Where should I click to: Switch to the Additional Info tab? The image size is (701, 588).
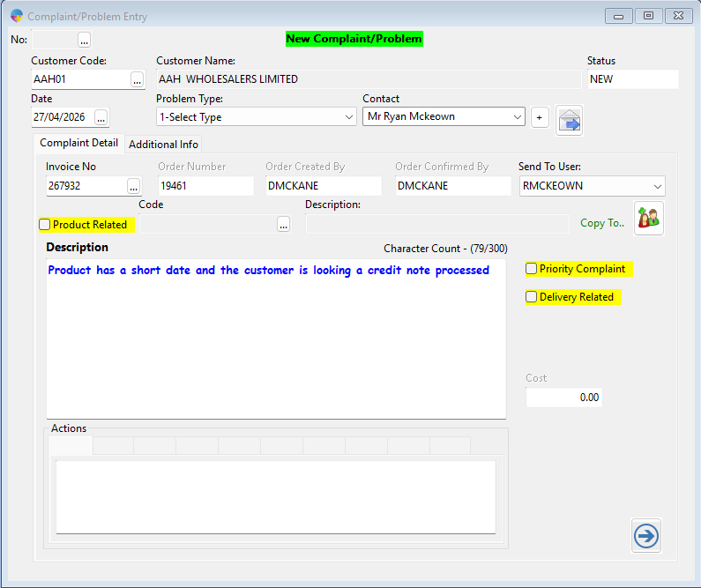click(x=164, y=144)
